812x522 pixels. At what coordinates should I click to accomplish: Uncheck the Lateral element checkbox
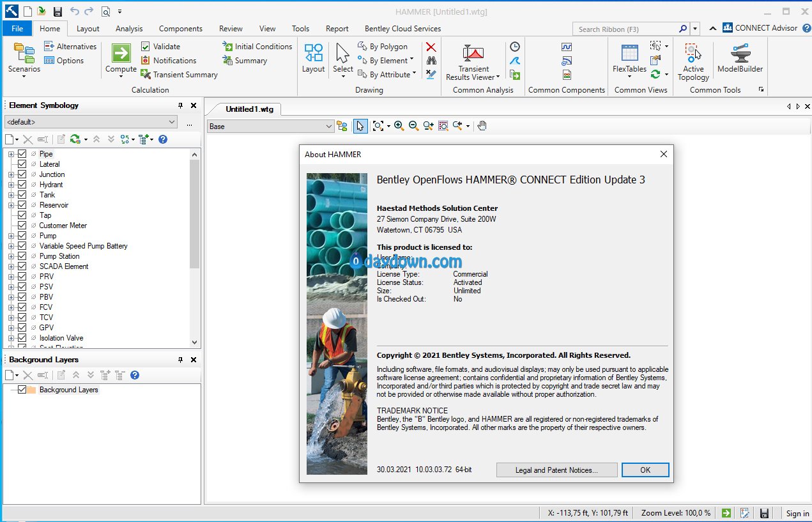pos(22,164)
